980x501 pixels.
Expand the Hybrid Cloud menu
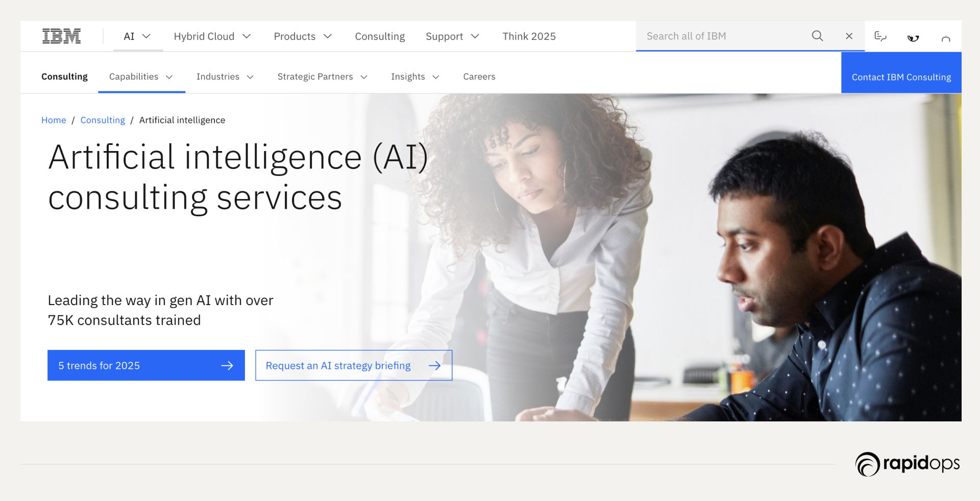(x=212, y=36)
